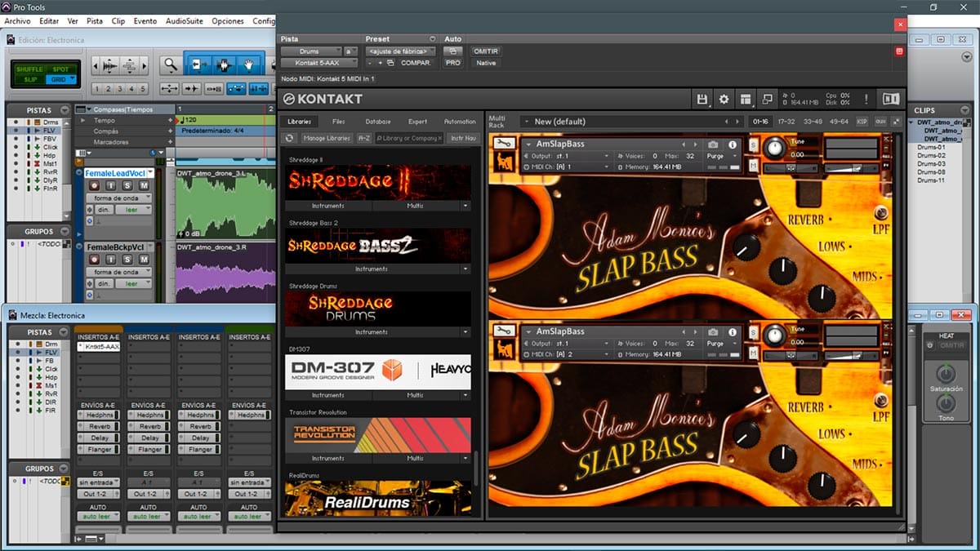The height and width of the screenshot is (551, 980).
Task: Select the Zoomer magnifying glass tool
Action: pos(170,64)
